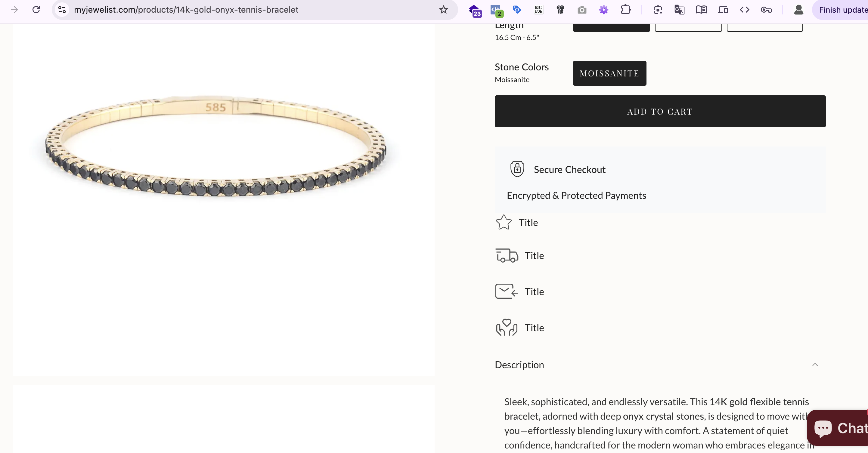Open reading mode book icon
The image size is (868, 453).
pyautogui.click(x=701, y=10)
